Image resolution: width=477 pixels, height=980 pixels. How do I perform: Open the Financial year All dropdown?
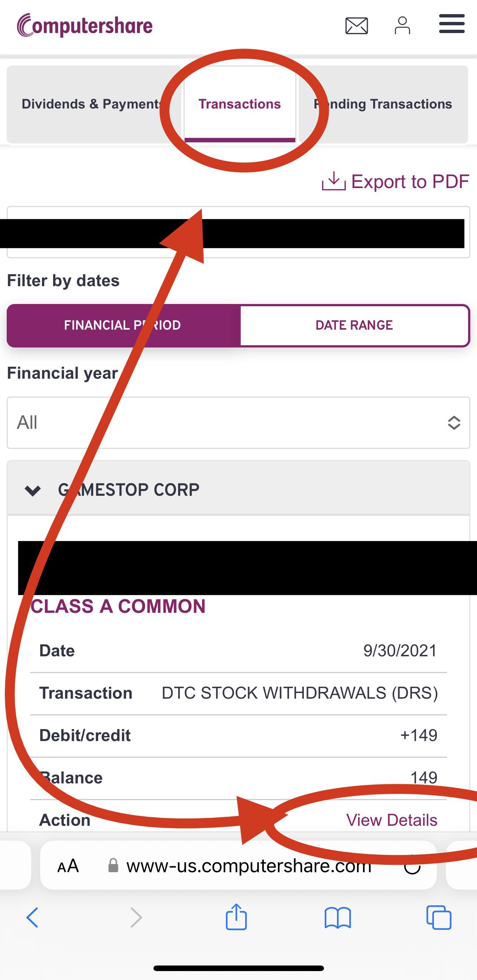pos(238,423)
